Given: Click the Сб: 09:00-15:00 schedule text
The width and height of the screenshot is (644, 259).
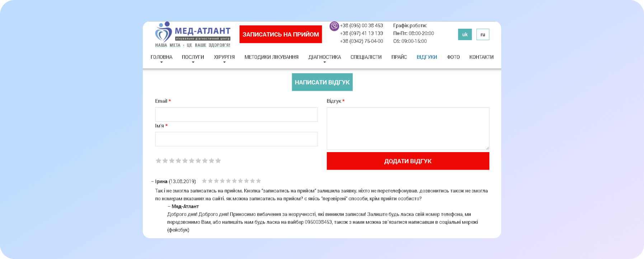Looking at the screenshot, I should click(410, 41).
